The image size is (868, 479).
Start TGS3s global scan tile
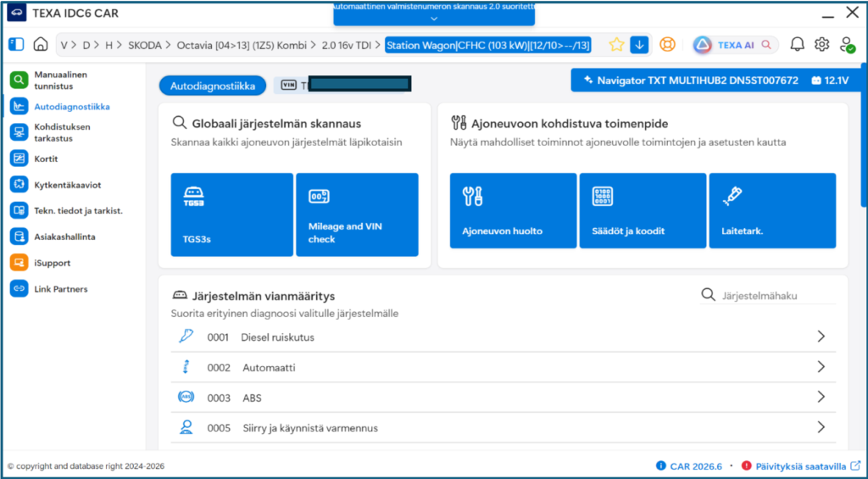coord(232,214)
